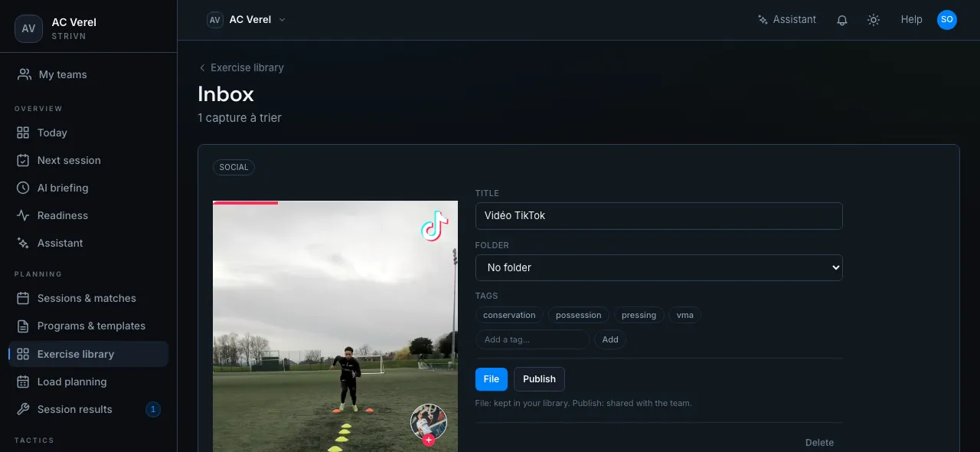Click AC Verel name in sidebar header
Screen dimensions: 980x452
coord(73,22)
